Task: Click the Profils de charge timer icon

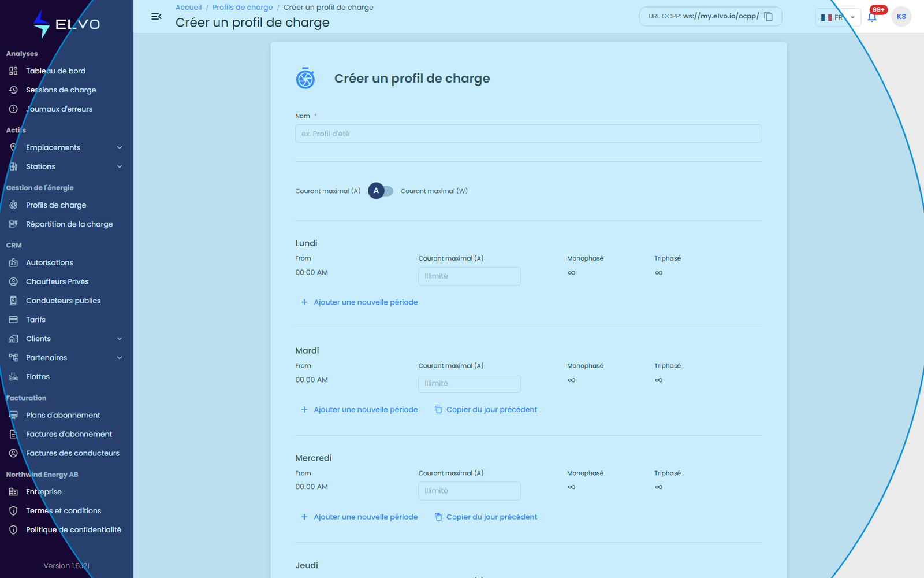Action: click(x=13, y=205)
